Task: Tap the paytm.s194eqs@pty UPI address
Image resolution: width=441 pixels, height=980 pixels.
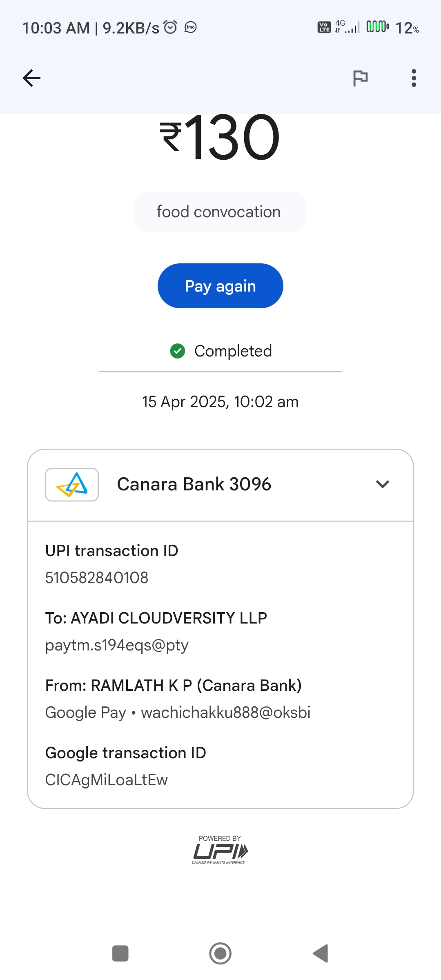Action: pyautogui.click(x=117, y=645)
